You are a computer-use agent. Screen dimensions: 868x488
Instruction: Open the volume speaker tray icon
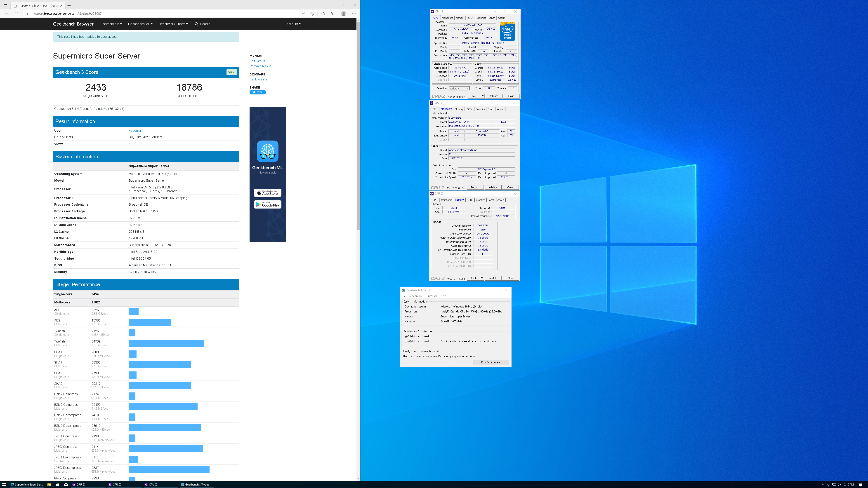(x=839, y=485)
